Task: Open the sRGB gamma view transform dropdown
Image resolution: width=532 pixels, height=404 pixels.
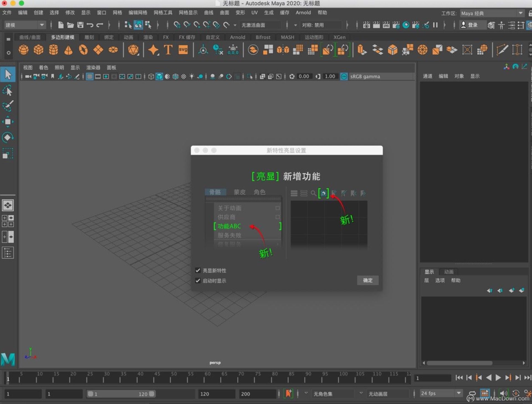Action: coord(381,76)
